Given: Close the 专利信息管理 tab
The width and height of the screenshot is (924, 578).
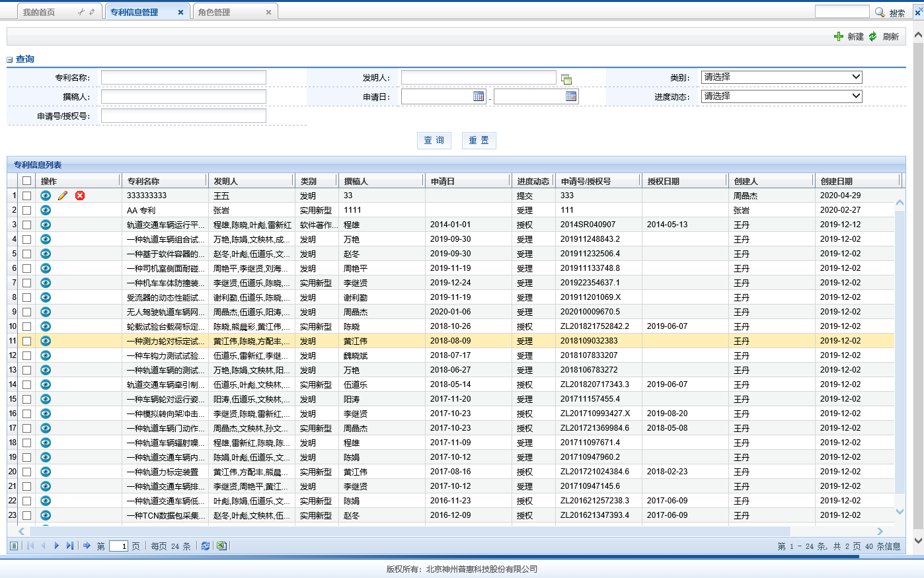Looking at the screenshot, I should point(180,13).
